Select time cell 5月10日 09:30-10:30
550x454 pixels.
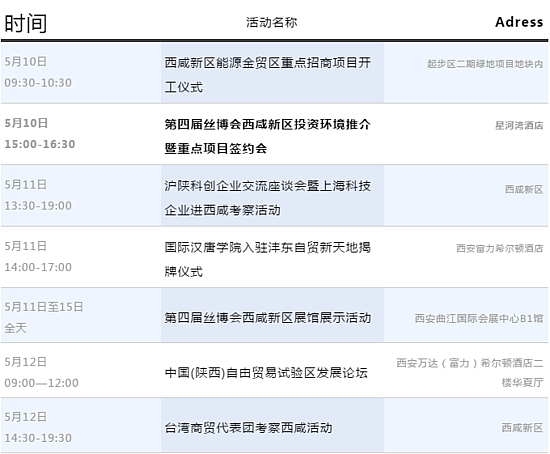(38, 72)
